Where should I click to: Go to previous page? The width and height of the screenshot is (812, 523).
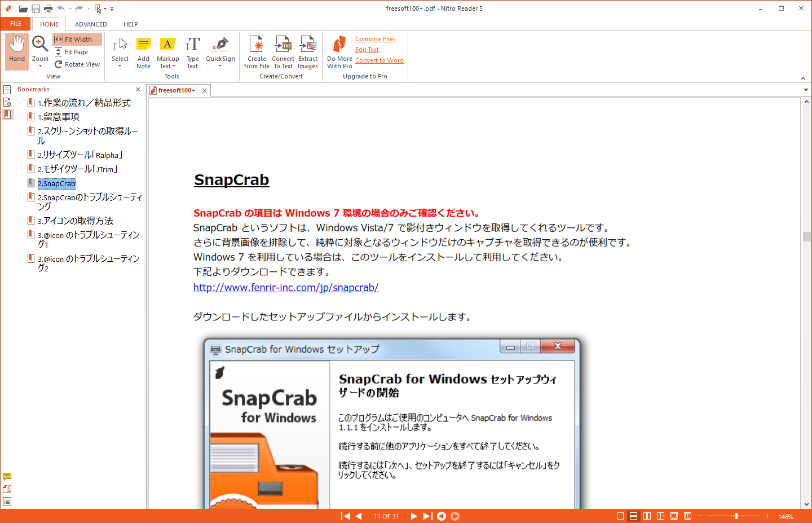tap(359, 516)
